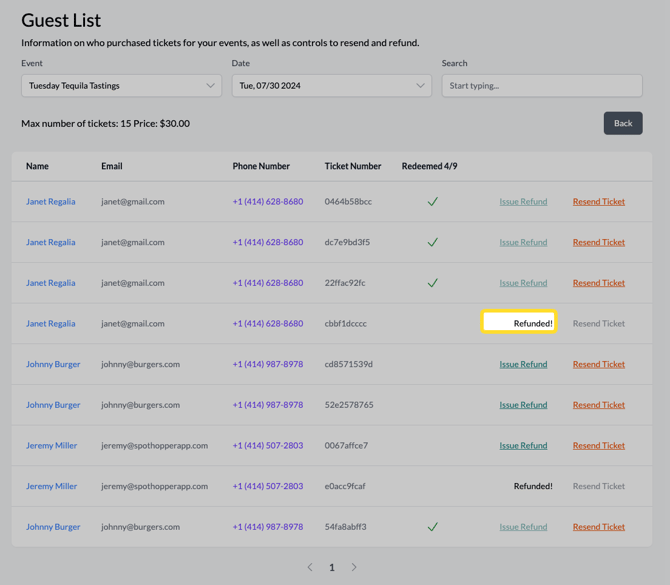This screenshot has height=585, width=670.
Task: Click redeemed checkmark for ticket 54fa8abff3
Action: (x=432, y=527)
